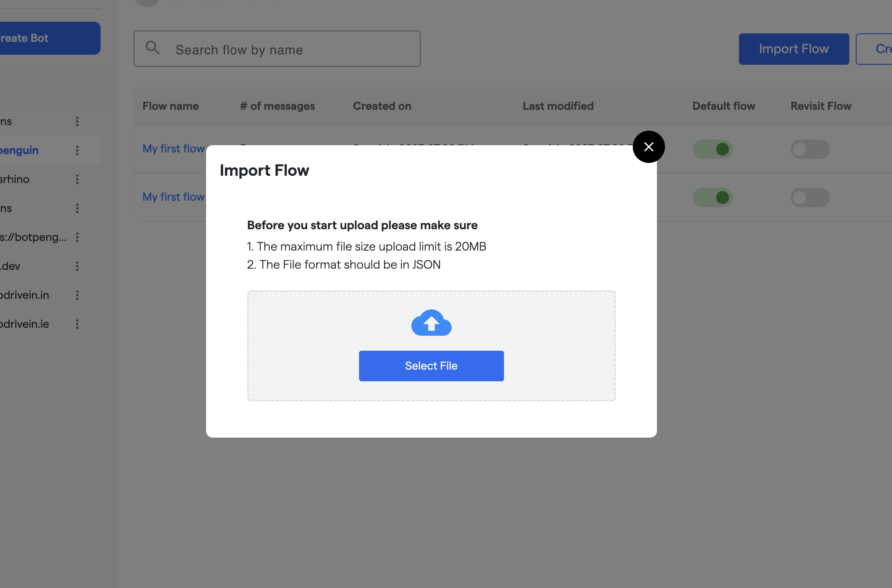Enable Revisit Flow for second row

[810, 197]
